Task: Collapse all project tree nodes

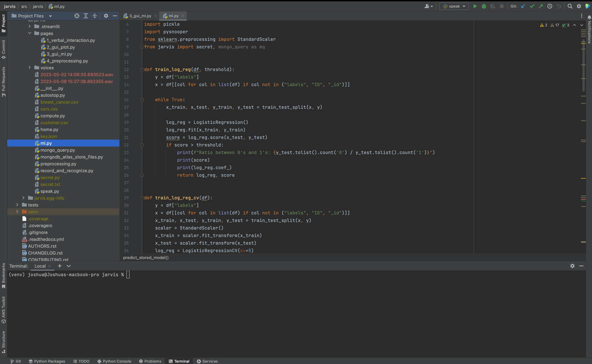Action: 95,16
